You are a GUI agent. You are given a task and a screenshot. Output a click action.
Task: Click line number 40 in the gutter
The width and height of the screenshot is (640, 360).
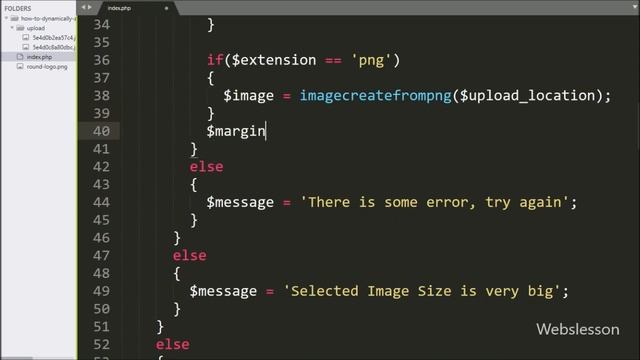coord(101,131)
